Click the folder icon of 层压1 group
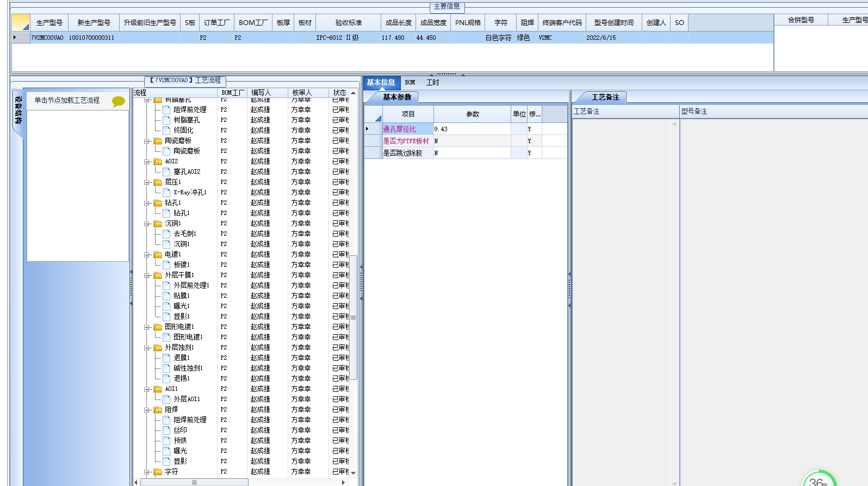Viewport: 868px width, 486px height. [x=158, y=182]
